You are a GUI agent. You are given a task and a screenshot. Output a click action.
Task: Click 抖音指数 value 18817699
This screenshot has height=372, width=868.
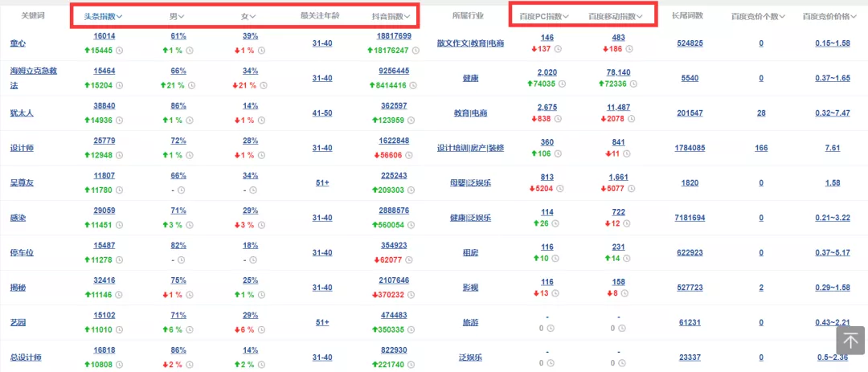coord(393,36)
